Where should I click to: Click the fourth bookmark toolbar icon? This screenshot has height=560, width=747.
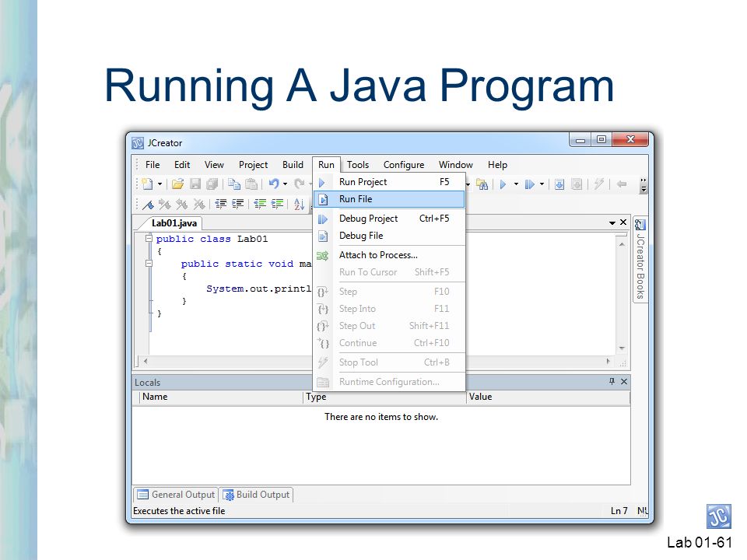(199, 205)
